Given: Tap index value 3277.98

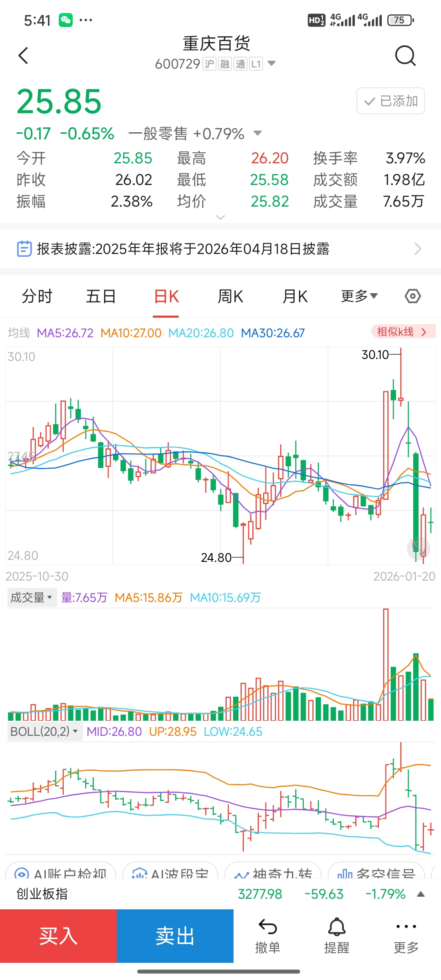Looking at the screenshot, I should [260, 894].
